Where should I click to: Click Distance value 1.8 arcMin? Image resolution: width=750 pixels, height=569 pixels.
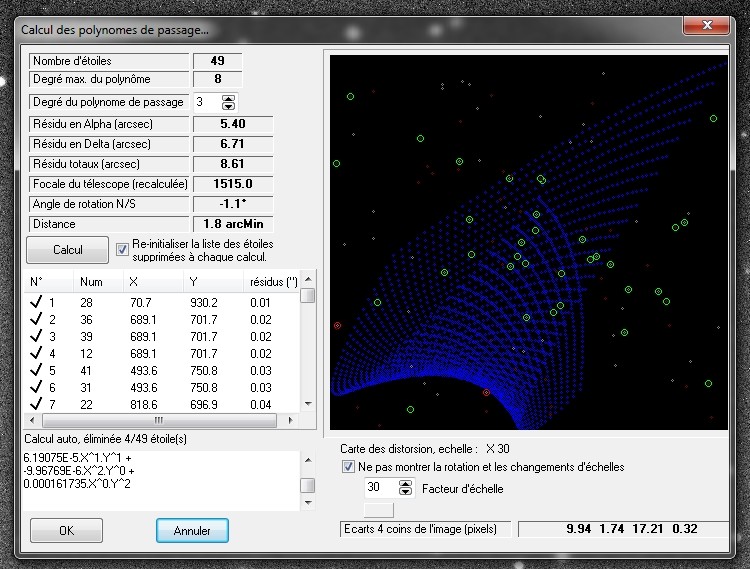coord(233,224)
